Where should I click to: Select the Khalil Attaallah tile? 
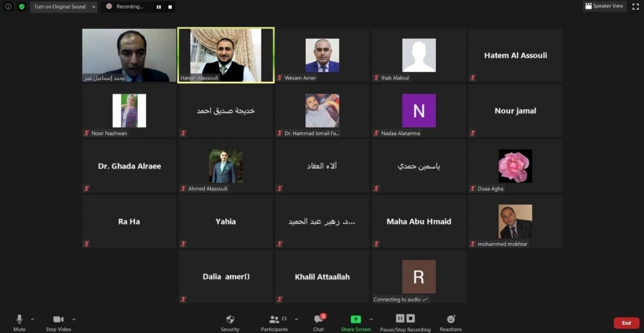[323, 277]
